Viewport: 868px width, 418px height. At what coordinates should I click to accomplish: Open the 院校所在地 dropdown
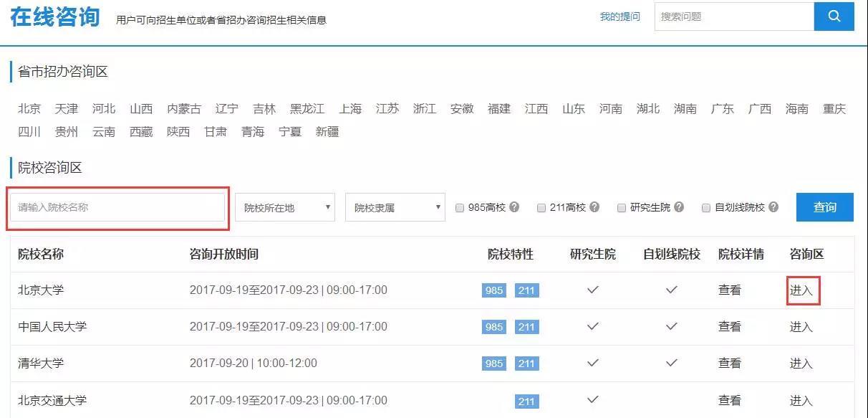(285, 208)
